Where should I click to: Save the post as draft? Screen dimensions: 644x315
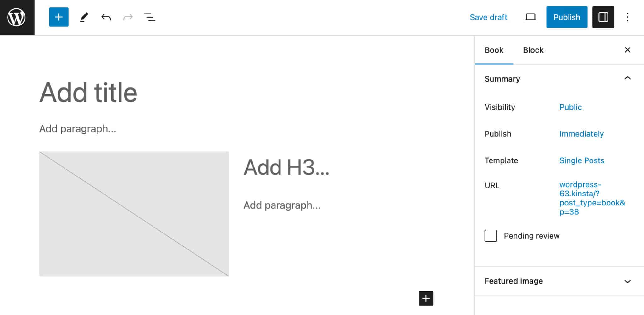[488, 17]
